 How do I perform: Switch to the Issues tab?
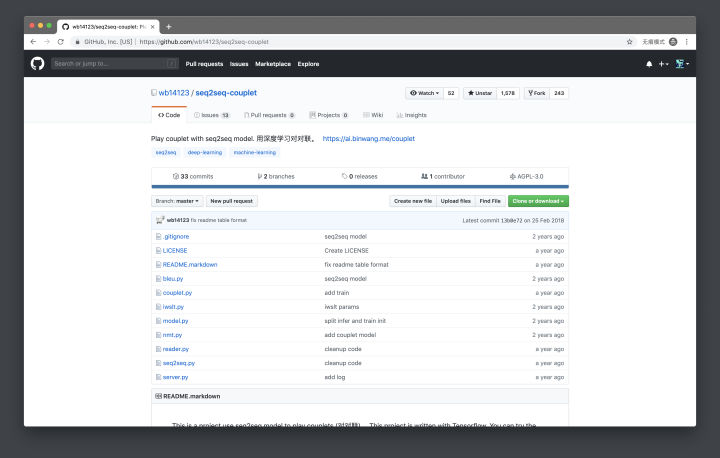[x=212, y=115]
